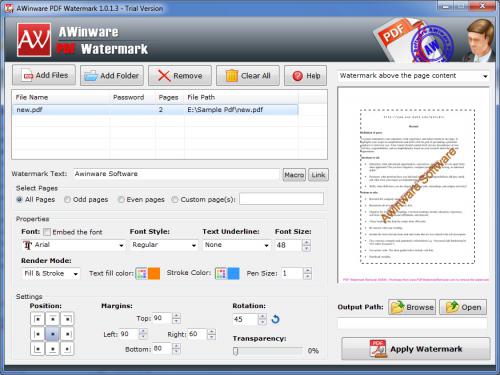Click the Rotation 45 value field

coord(245,319)
